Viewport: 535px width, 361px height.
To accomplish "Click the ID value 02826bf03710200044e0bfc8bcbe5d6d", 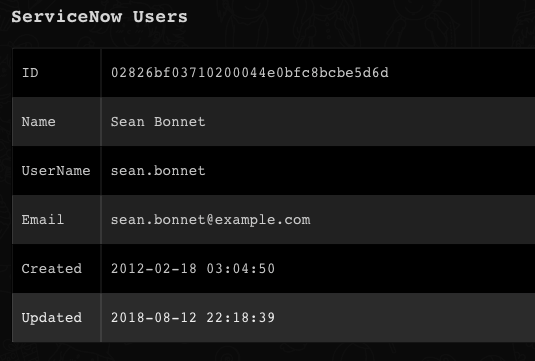I will click(x=249, y=73).
